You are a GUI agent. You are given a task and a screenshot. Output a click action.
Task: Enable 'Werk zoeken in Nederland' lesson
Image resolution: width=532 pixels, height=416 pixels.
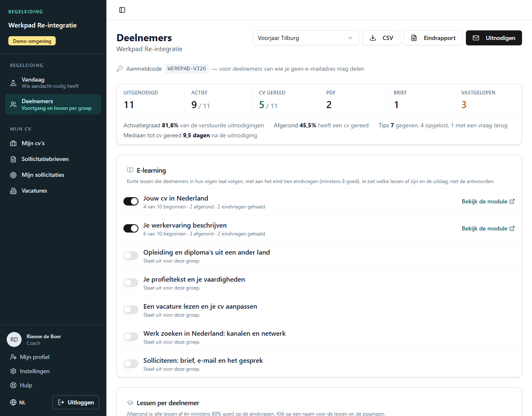(x=131, y=337)
